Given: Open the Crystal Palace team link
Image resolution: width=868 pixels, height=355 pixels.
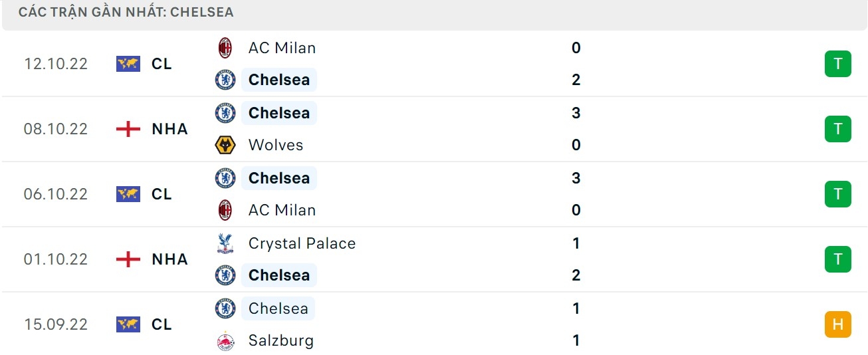Looking at the screenshot, I should pyautogui.click(x=302, y=243).
